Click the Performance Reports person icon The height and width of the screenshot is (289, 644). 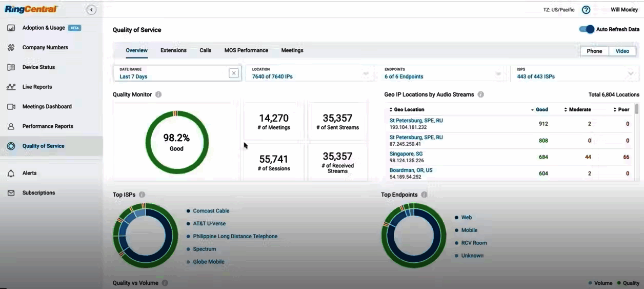(x=11, y=126)
